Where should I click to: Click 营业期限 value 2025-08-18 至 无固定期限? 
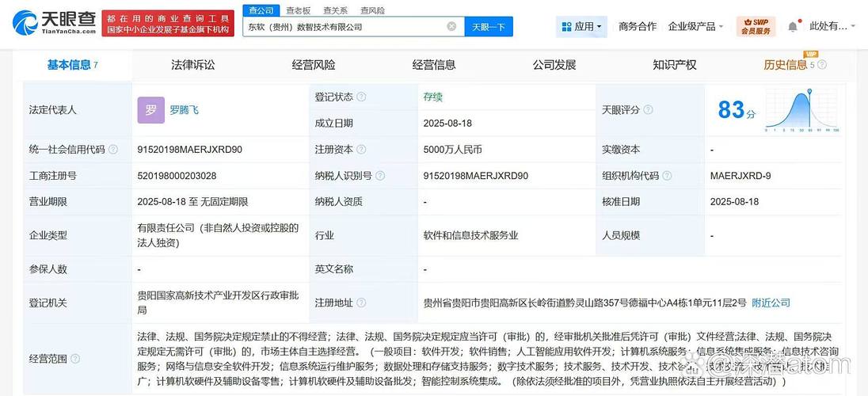(x=192, y=202)
